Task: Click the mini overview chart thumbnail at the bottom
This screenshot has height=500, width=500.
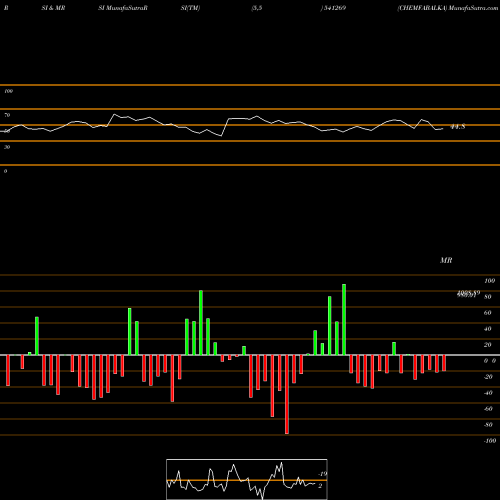Action: [247, 479]
